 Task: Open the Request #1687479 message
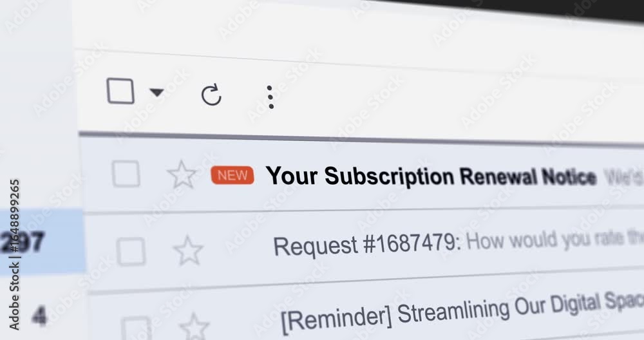[x=366, y=245]
